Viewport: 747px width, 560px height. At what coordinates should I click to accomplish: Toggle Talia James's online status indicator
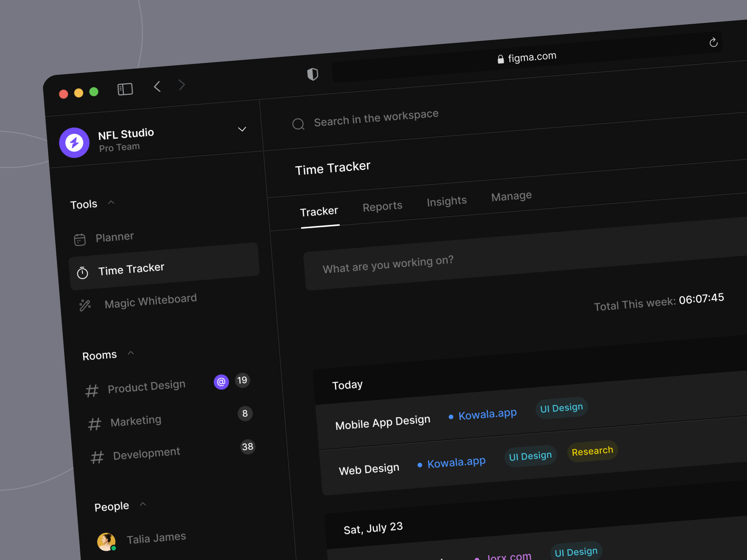coord(113,547)
